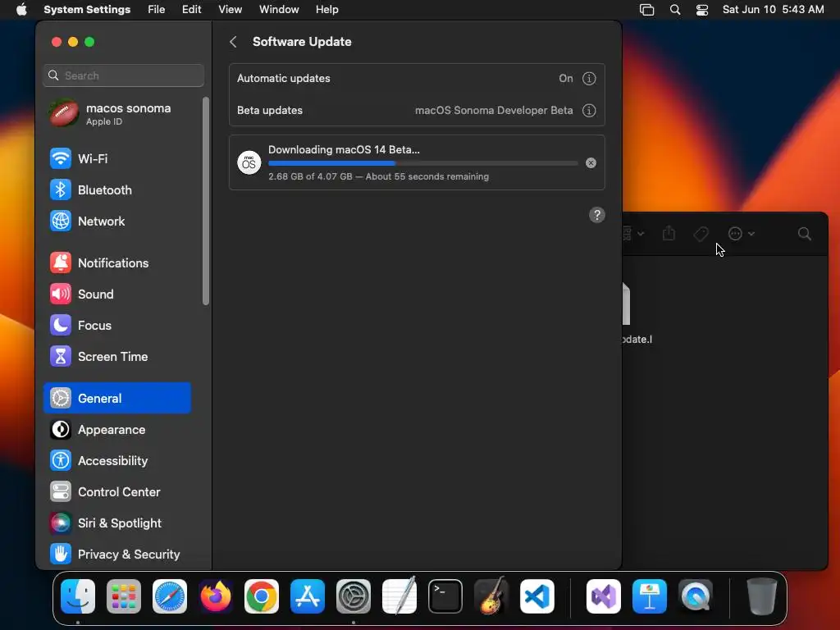Screen dimensions: 840x630
Task: Click System Settings Dock icon
Action: pos(354,596)
